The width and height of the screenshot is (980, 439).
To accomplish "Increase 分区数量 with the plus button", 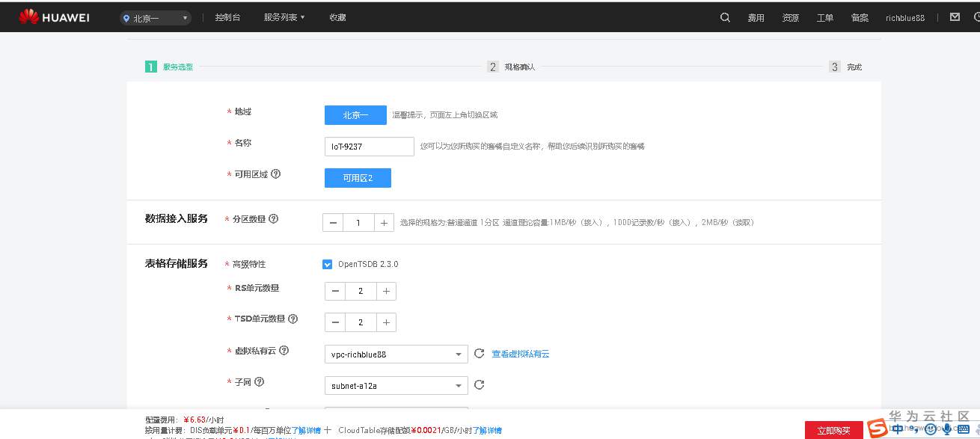I will point(384,222).
